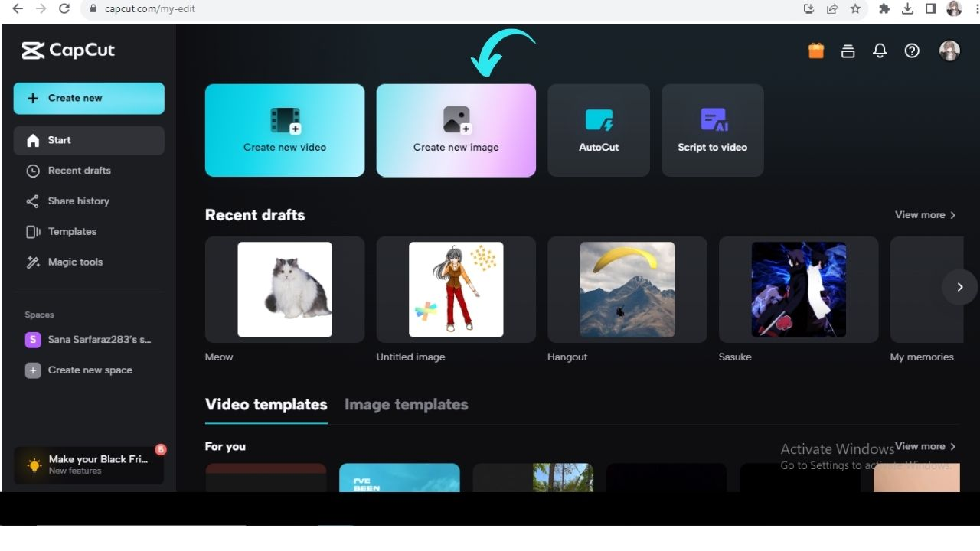Click the install app icon in address bar
Screen dimensions: 980x551
coord(808,9)
